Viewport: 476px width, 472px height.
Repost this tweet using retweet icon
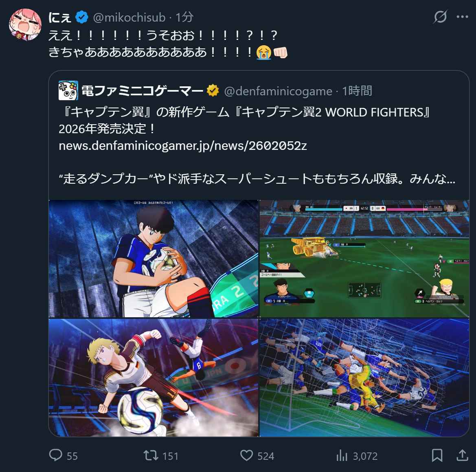(151, 455)
